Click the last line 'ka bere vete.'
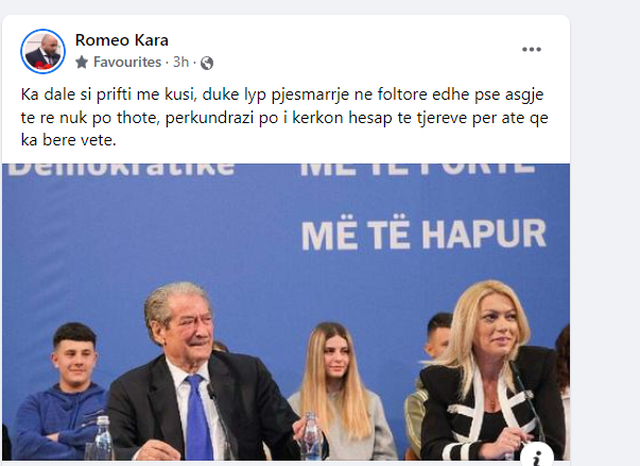The height and width of the screenshot is (466, 640). (69, 140)
